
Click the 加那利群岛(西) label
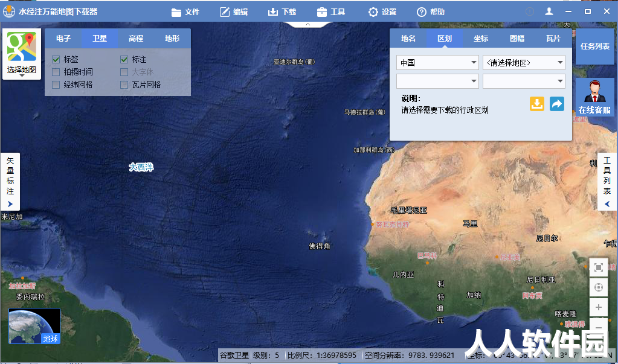pos(374,150)
